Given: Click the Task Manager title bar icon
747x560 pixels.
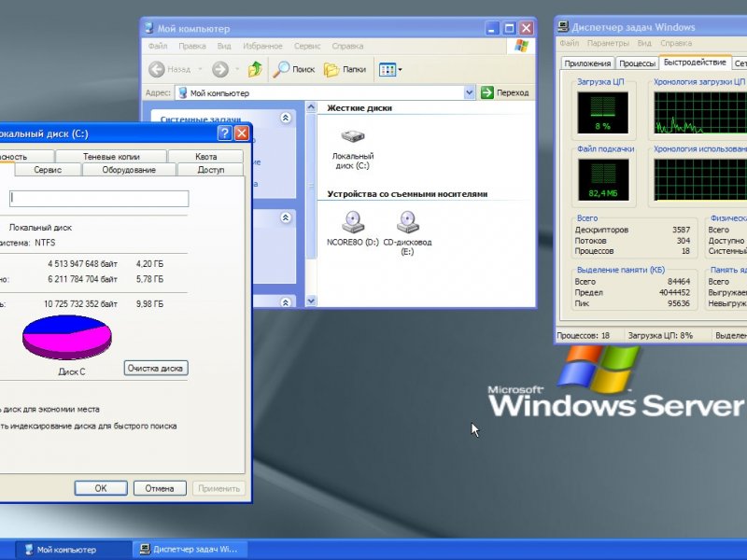Looking at the screenshot, I should pos(564,27).
